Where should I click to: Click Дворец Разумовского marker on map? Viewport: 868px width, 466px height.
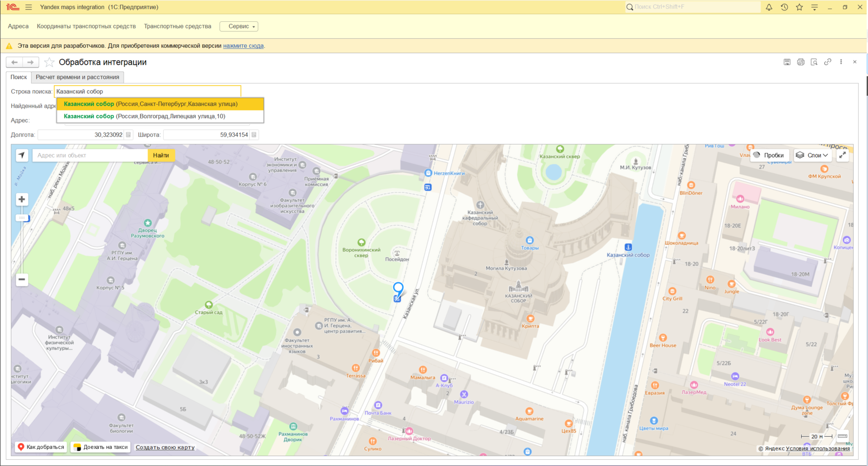[148, 223]
